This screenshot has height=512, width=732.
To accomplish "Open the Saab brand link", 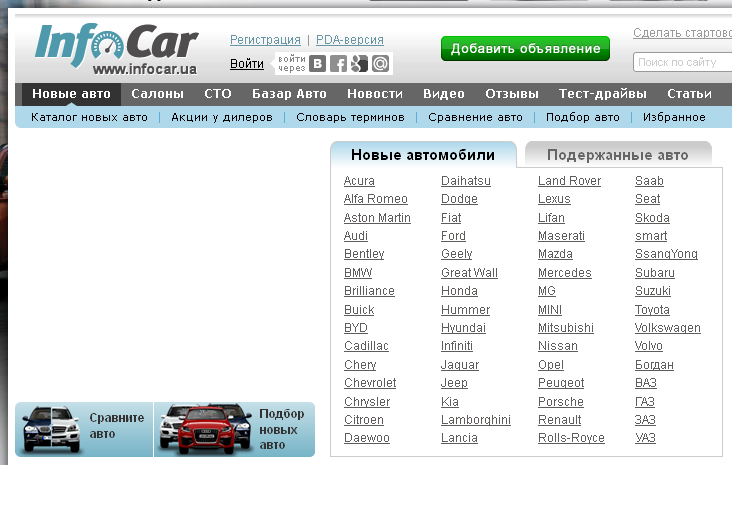I will click(x=649, y=181).
